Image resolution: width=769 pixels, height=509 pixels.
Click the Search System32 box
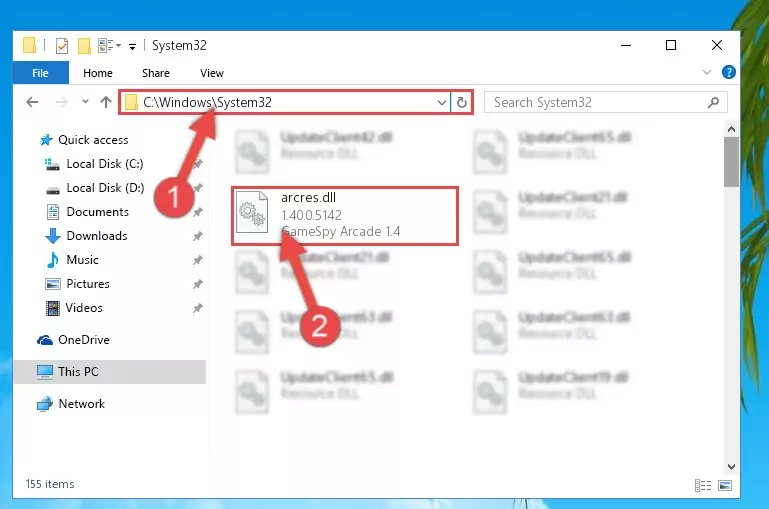(605, 102)
